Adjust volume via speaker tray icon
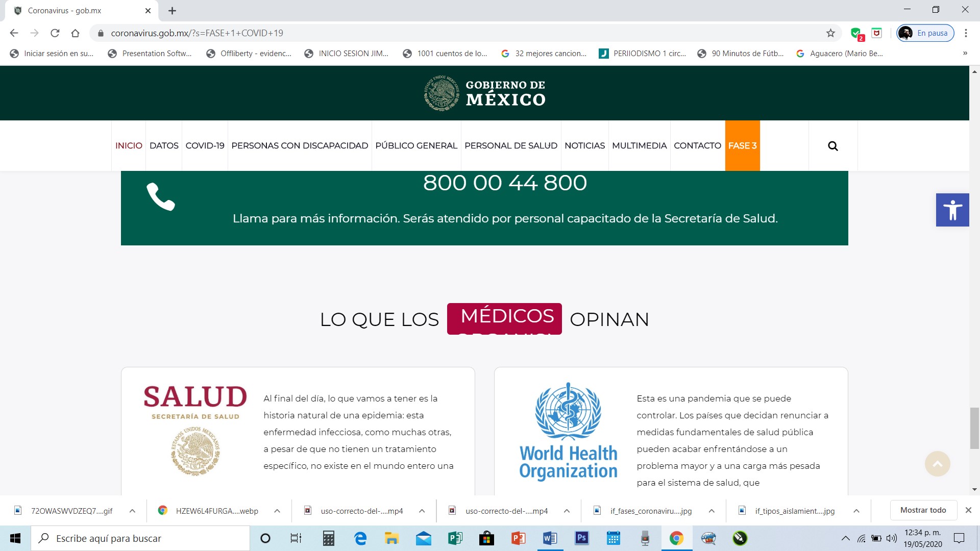Screen dimensions: 980x551 point(891,538)
